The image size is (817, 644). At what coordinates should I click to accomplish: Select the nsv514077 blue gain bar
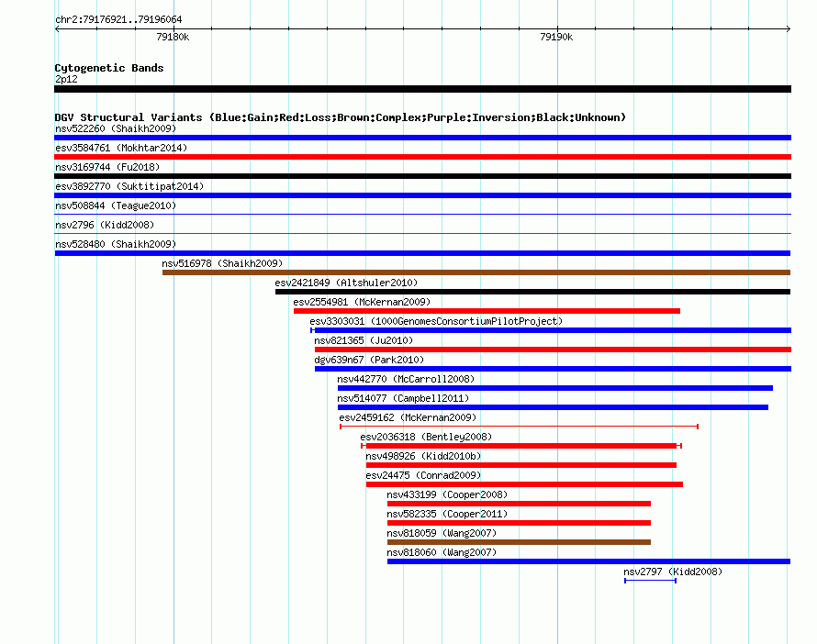(553, 407)
